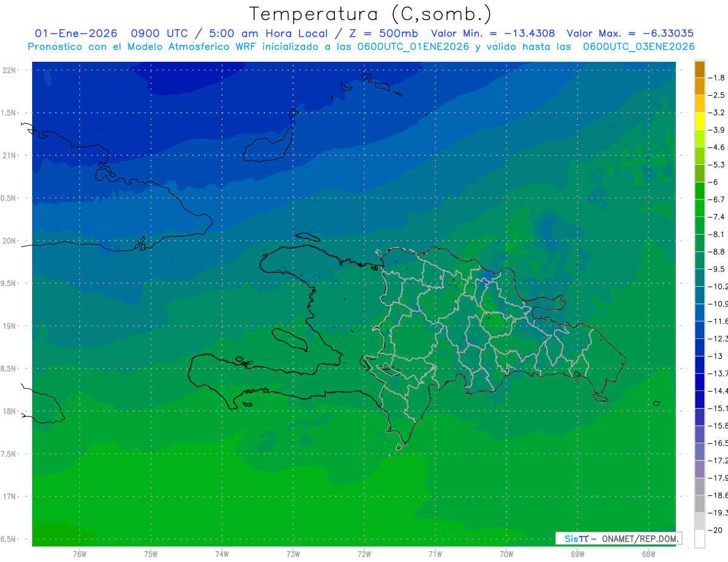Click the '01-Ene-2026' date text
This screenshot has width=728, height=562.
(76, 33)
